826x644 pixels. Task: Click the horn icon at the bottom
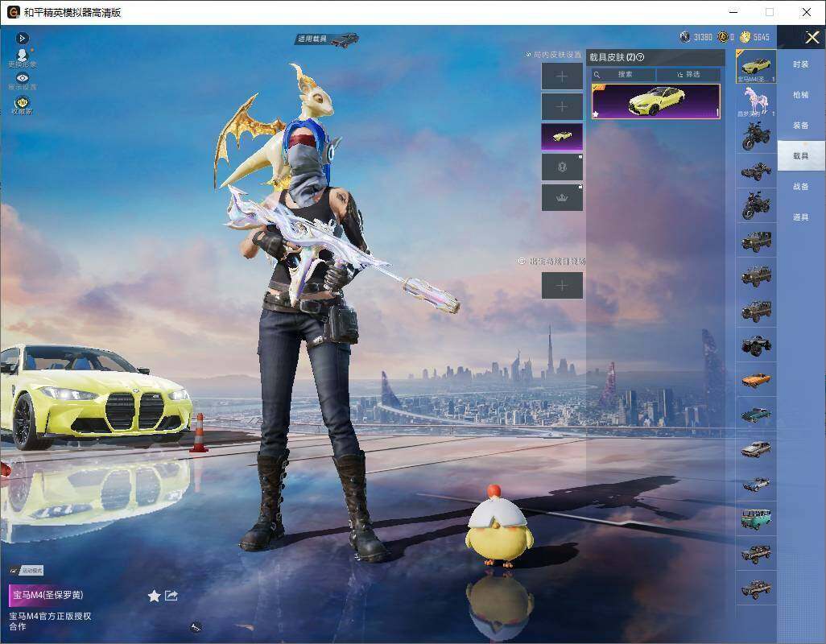[x=196, y=626]
